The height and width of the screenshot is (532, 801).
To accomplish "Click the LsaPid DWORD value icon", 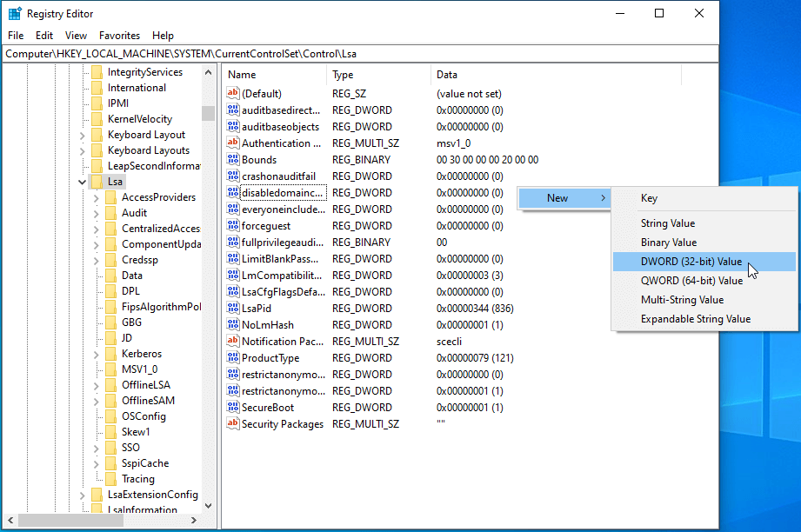I will tap(232, 309).
